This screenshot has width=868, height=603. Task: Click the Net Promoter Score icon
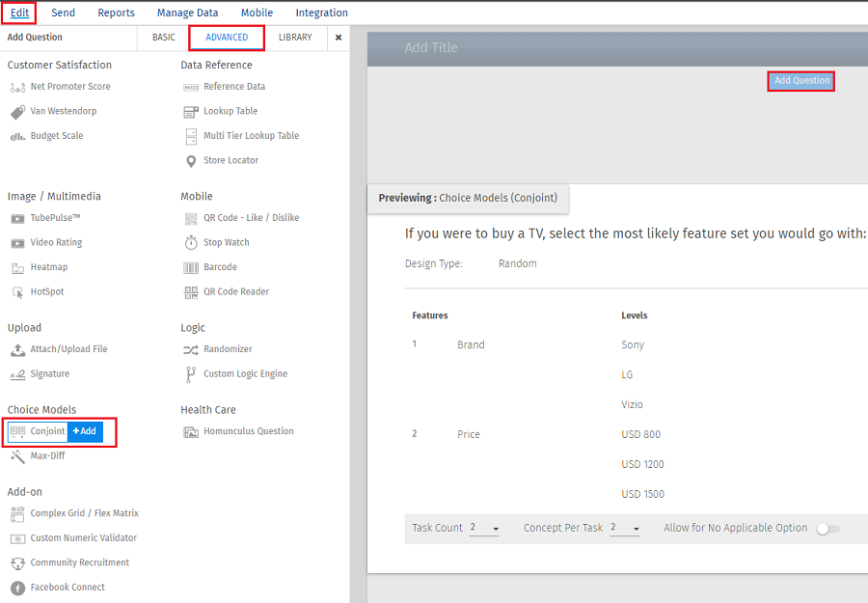17,87
